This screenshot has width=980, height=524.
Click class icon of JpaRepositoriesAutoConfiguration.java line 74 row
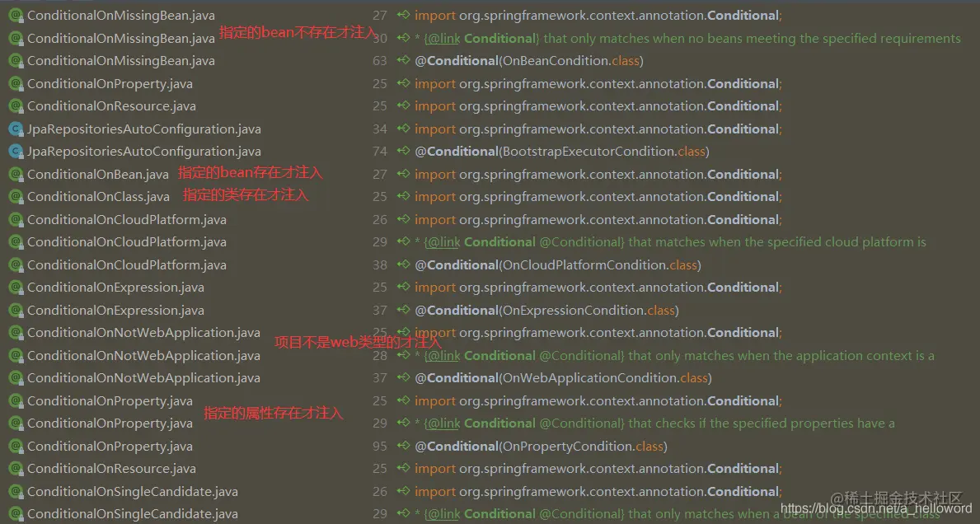tap(16, 152)
